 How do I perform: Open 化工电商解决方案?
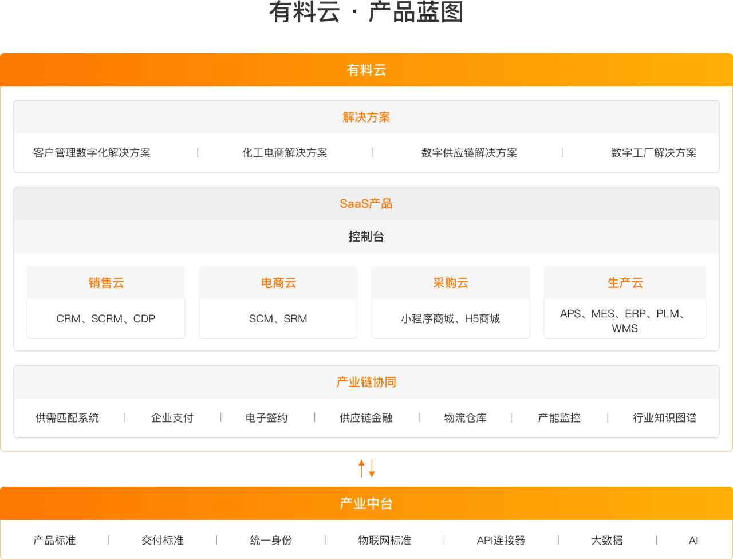pyautogui.click(x=285, y=153)
